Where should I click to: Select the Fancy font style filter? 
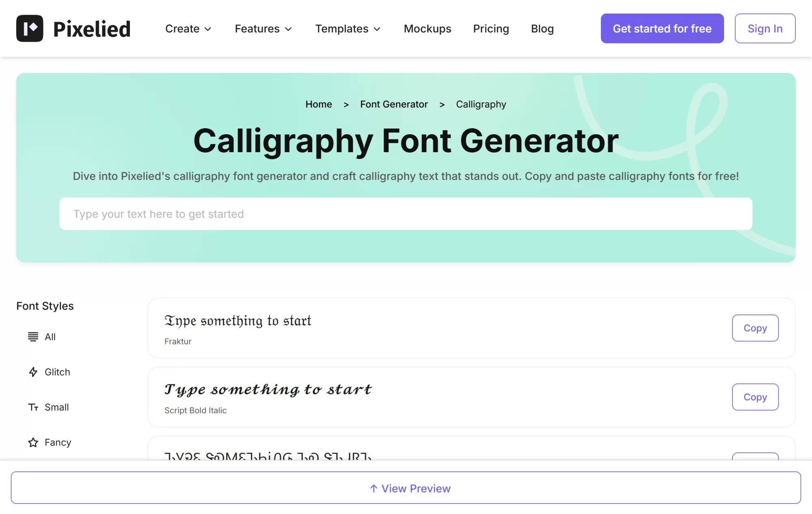click(50, 442)
